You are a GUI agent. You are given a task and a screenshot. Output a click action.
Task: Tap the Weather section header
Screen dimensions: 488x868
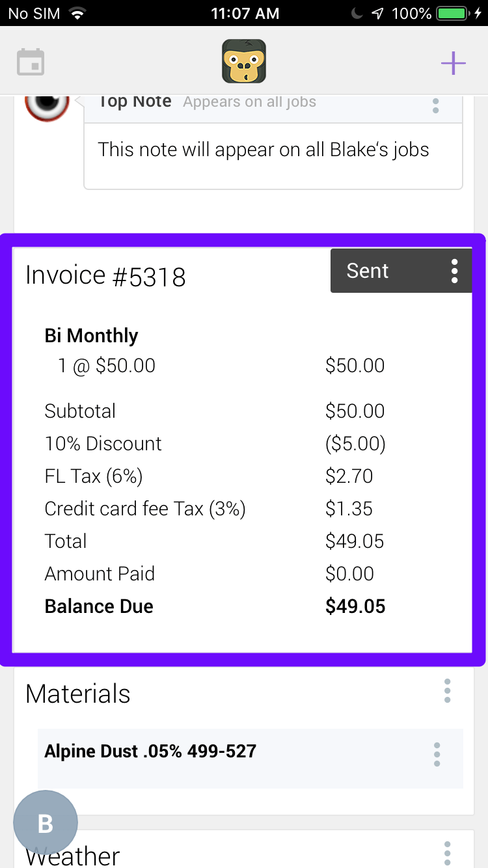(x=73, y=855)
